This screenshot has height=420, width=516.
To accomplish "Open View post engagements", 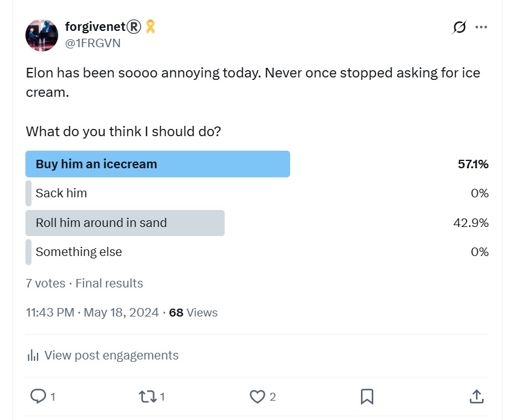I will coord(111,355).
